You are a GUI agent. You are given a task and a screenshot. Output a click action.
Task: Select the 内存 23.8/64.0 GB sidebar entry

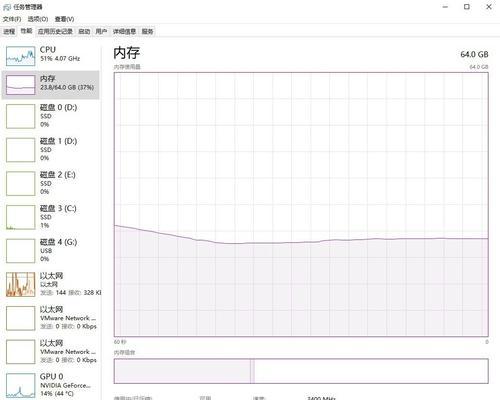pyautogui.click(x=51, y=85)
